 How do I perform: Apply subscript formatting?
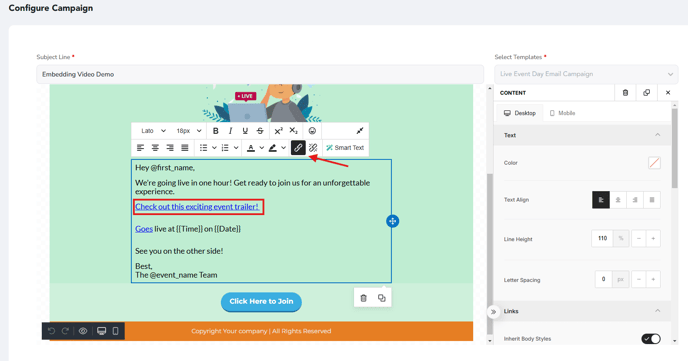pyautogui.click(x=294, y=131)
